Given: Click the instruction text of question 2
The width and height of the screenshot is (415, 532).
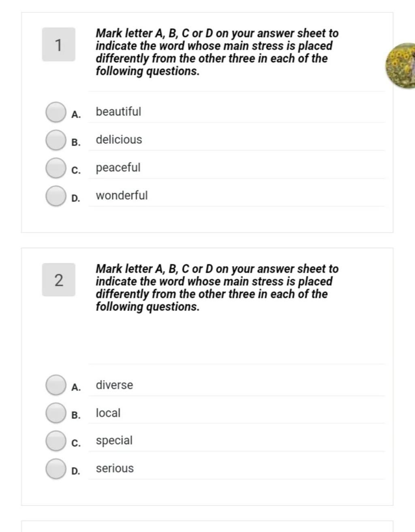Looking at the screenshot, I should pyautogui.click(x=217, y=287).
